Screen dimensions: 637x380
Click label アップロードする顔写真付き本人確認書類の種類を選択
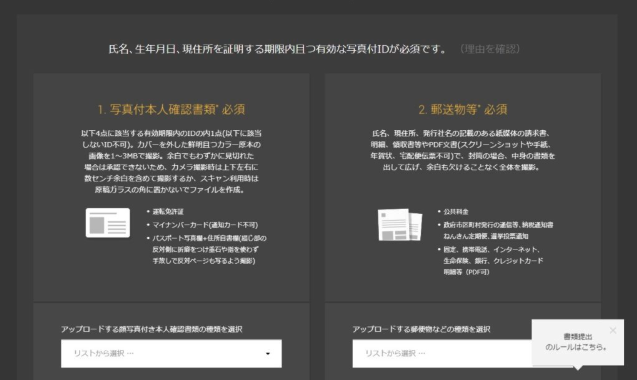tap(152, 329)
